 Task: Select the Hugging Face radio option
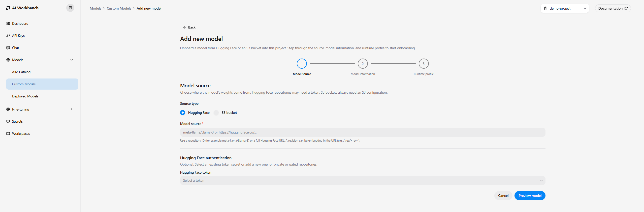[183, 113]
